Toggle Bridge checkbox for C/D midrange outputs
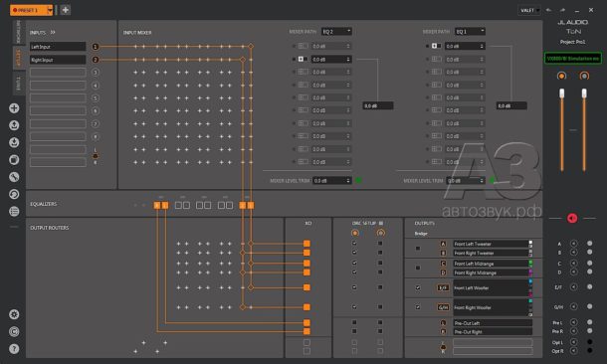607x364 pixels. point(418,268)
